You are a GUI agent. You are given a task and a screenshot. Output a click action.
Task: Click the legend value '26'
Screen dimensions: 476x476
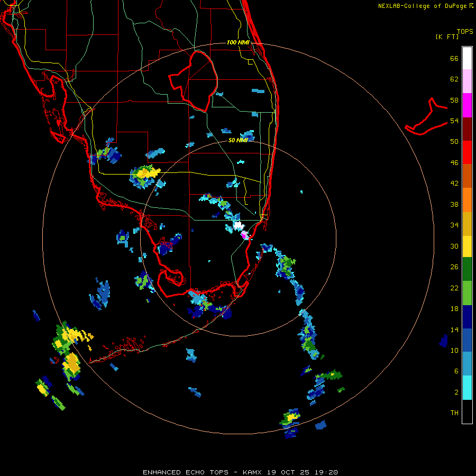click(x=454, y=267)
